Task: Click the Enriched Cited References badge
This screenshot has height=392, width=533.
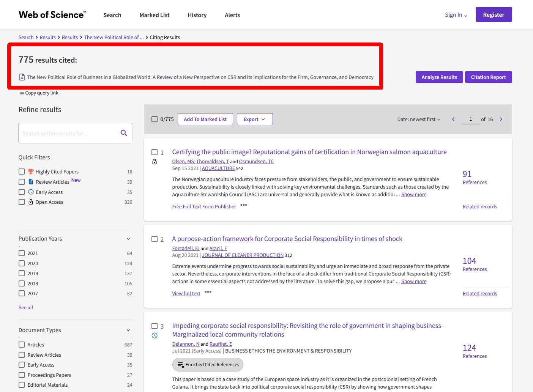Action: click(208, 365)
